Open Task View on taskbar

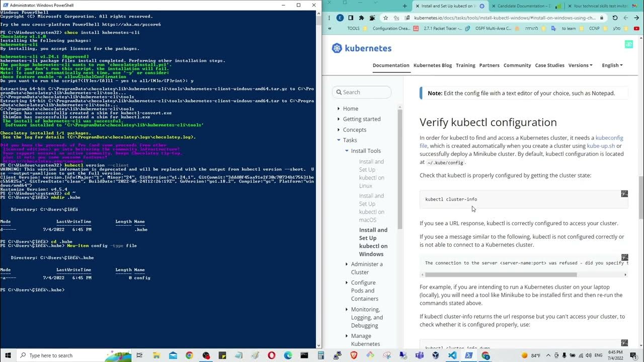pos(140,355)
